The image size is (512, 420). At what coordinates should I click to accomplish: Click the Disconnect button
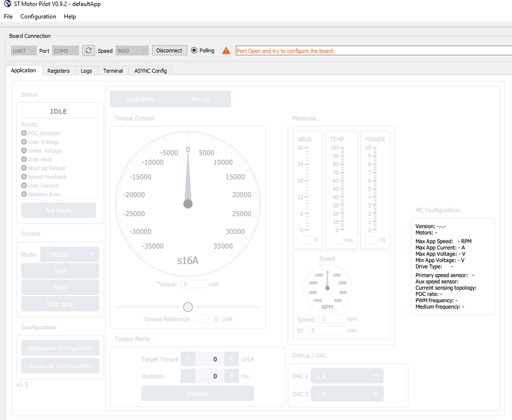(169, 50)
